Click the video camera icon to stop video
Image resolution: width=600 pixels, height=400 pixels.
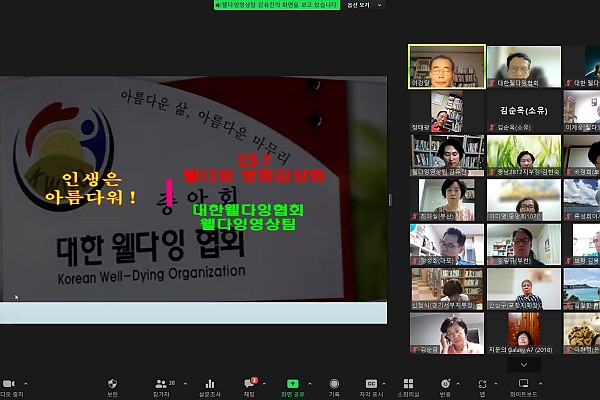(8, 384)
